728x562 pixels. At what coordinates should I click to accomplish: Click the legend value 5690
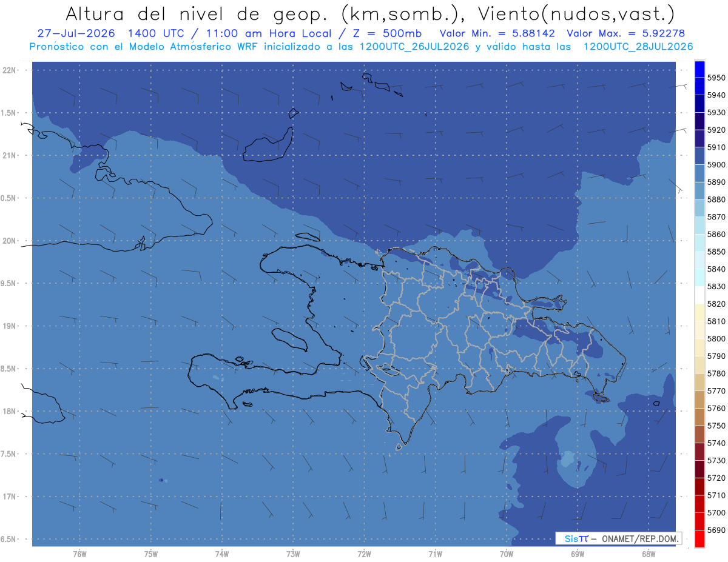(715, 530)
